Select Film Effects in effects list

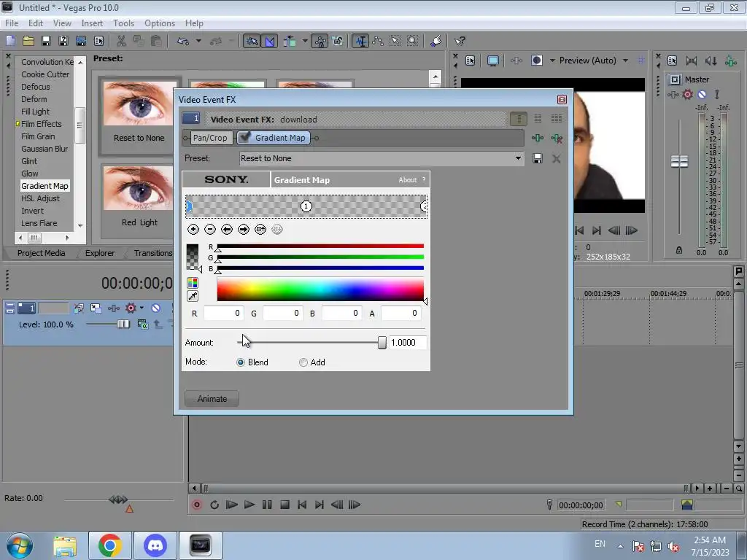coord(42,124)
